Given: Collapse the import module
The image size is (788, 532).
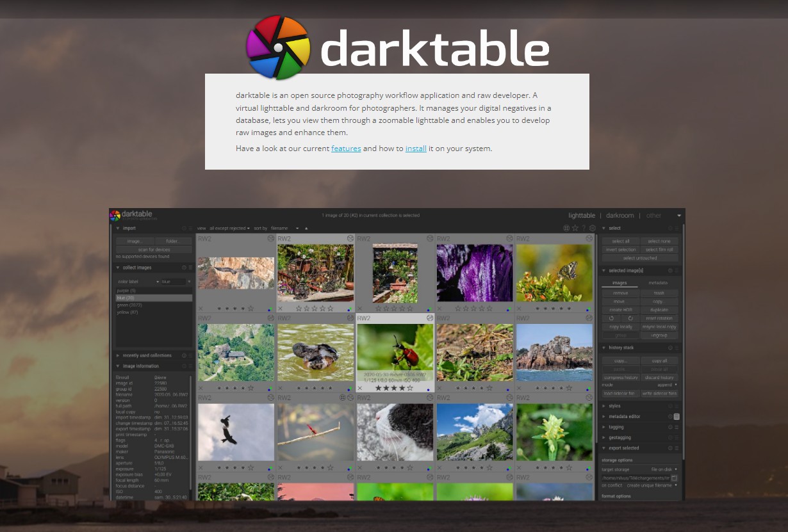Looking at the screenshot, I should click(x=117, y=228).
